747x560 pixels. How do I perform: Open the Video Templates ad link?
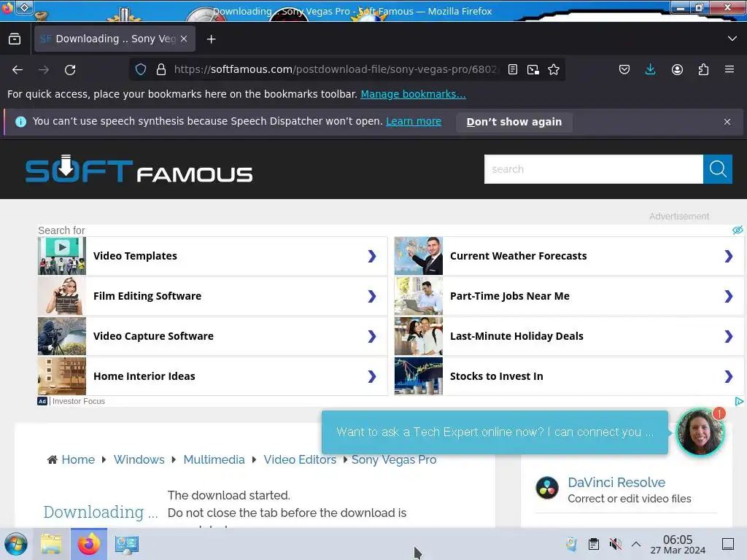pyautogui.click(x=212, y=256)
